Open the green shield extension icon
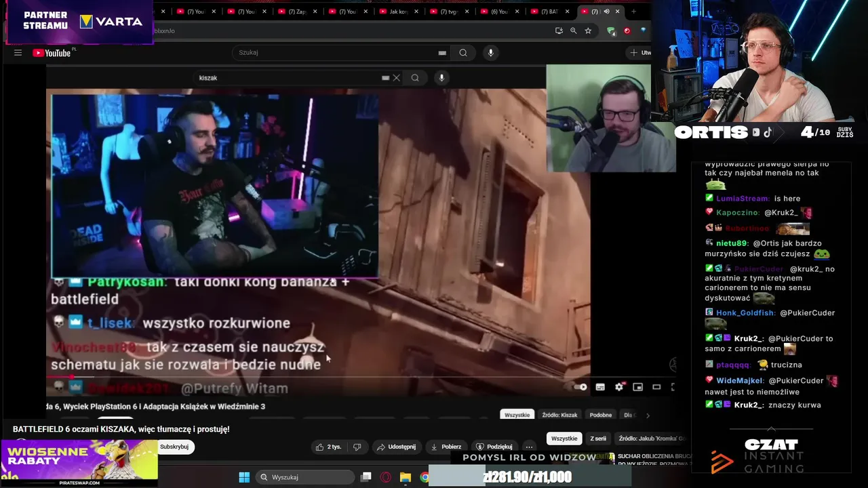Image resolution: width=868 pixels, height=488 pixels. (611, 30)
